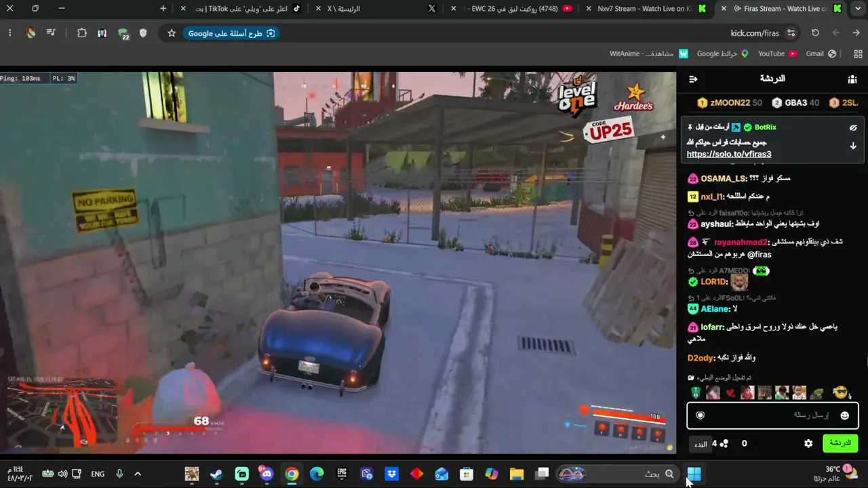Show hidden system tray icons
Screen dimensions: 868x488
pyautogui.click(x=138, y=474)
